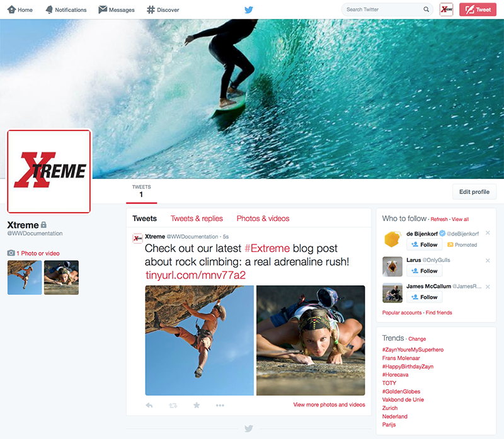Retweet the Xtreme blog post tweet
The image size is (504, 439).
pos(173,405)
